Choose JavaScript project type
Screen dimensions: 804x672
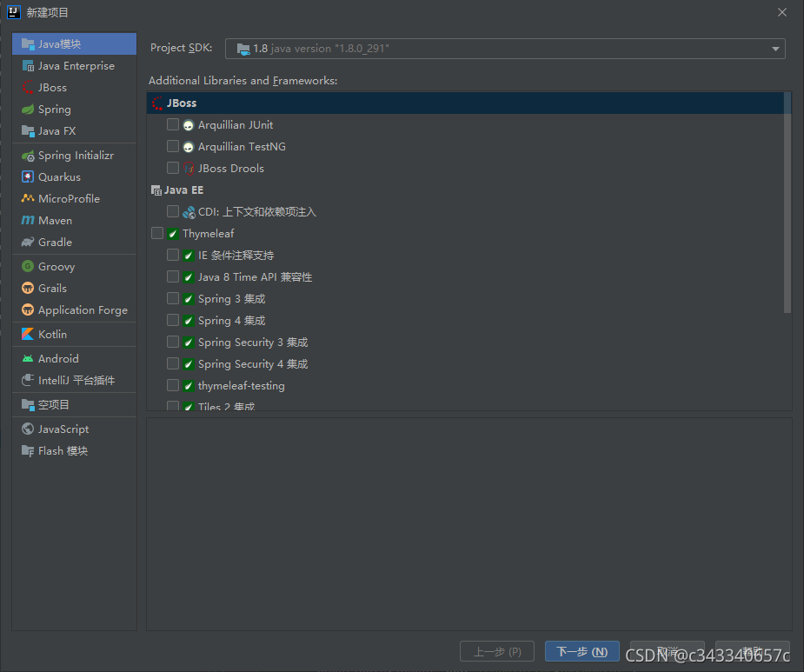75,429
